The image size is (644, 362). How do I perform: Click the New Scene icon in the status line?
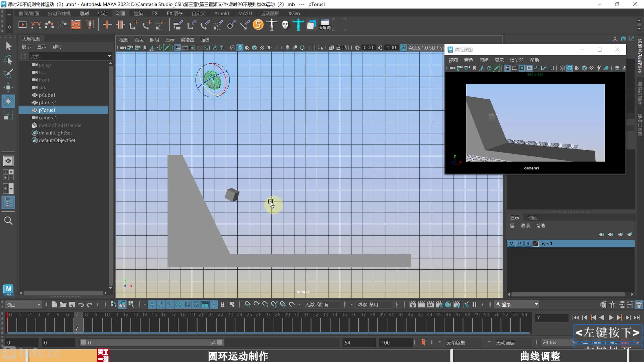54,305
